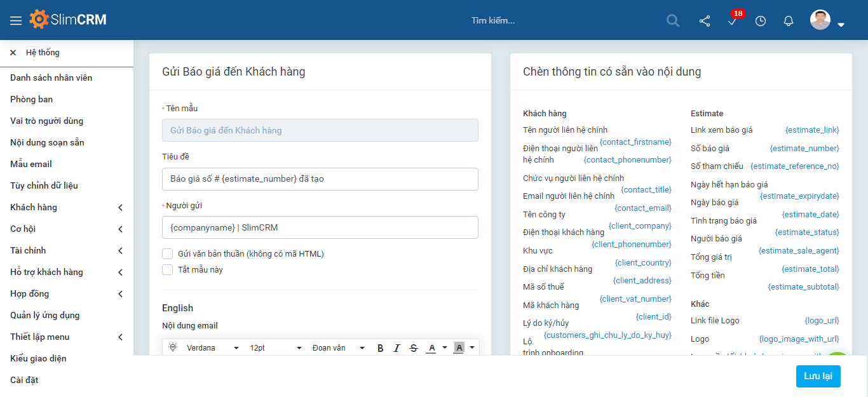Toggle bold formatting in the email editor
The height and width of the screenshot is (397, 868).
click(380, 347)
